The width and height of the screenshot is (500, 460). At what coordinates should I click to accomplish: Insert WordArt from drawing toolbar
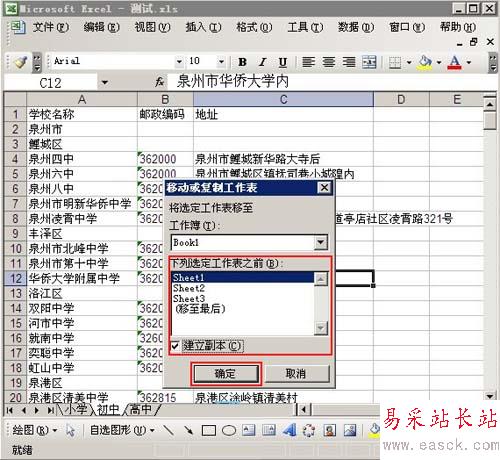[289, 430]
